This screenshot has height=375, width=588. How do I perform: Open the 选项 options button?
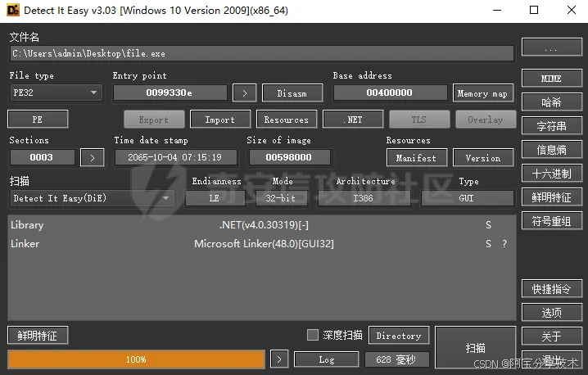(552, 313)
